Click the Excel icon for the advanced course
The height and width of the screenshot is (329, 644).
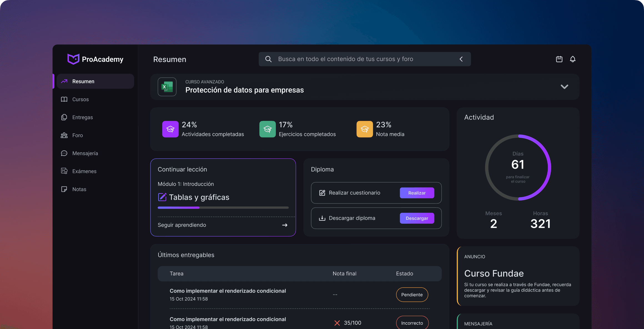167,87
